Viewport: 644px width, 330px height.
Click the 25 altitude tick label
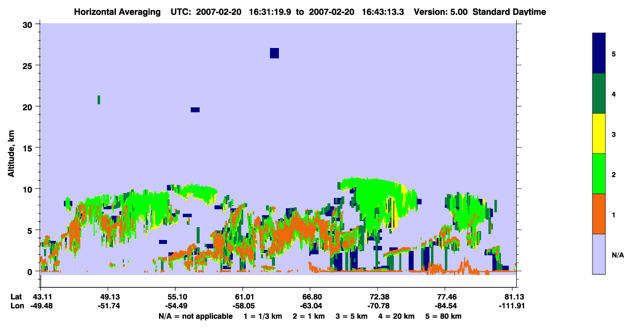(x=28, y=65)
